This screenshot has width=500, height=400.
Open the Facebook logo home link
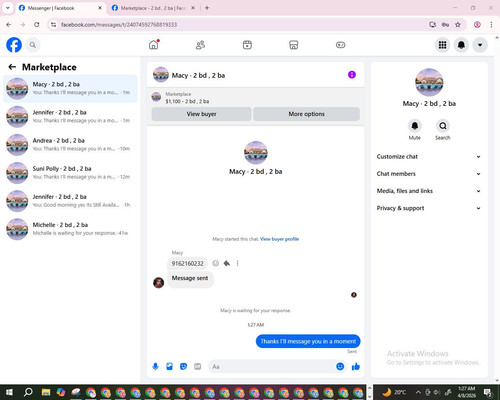[14, 45]
